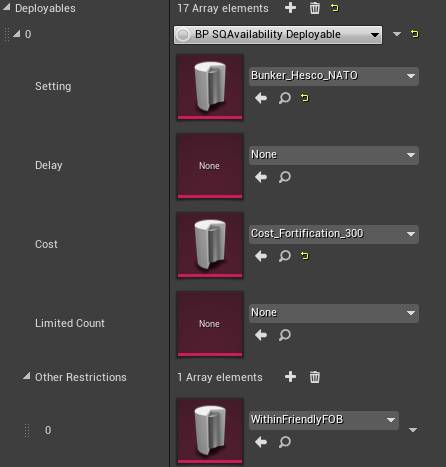Collapse Deployables array element 0

pyautogui.click(x=16, y=33)
